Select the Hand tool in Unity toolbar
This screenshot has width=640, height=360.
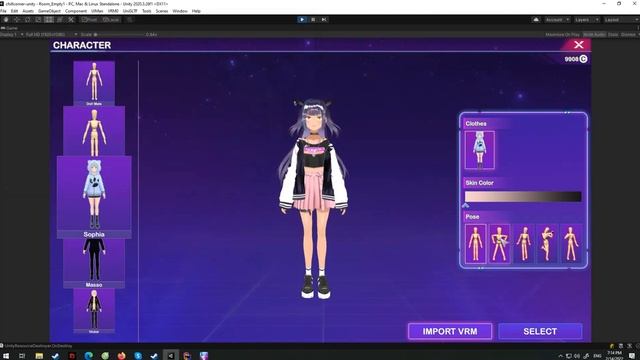[6, 20]
